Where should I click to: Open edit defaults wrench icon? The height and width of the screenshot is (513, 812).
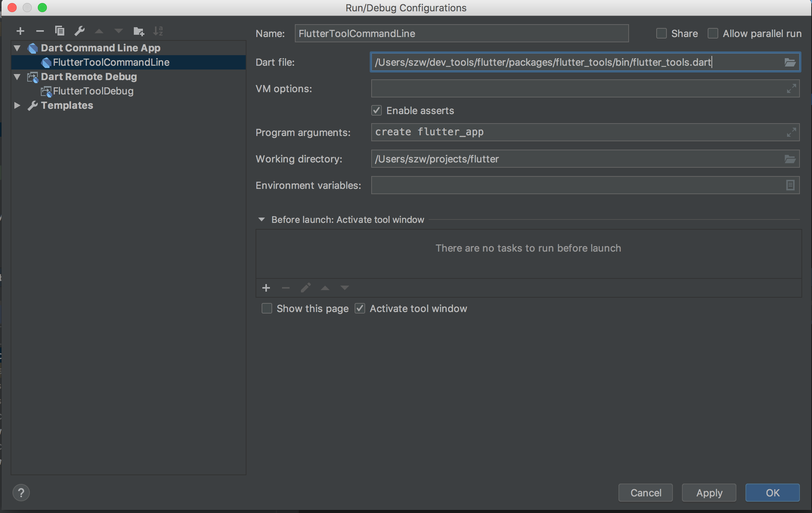[79, 31]
